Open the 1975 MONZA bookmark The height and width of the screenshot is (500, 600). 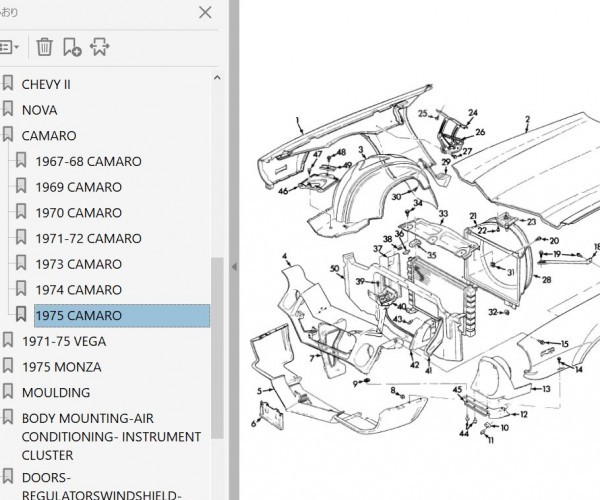pos(62,367)
